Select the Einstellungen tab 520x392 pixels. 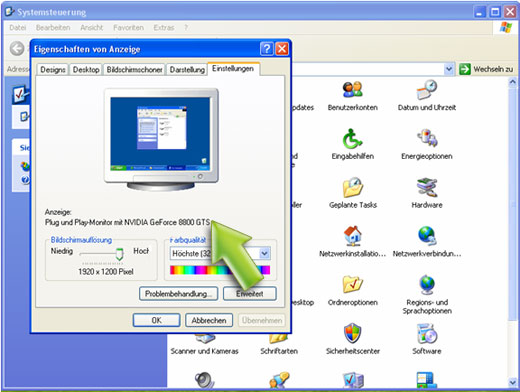233,69
